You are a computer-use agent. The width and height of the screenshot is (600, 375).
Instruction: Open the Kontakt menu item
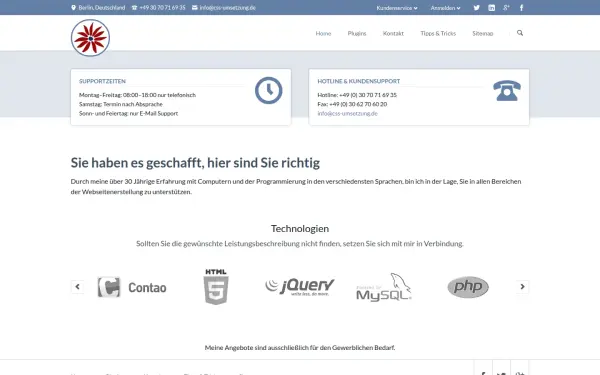[393, 34]
